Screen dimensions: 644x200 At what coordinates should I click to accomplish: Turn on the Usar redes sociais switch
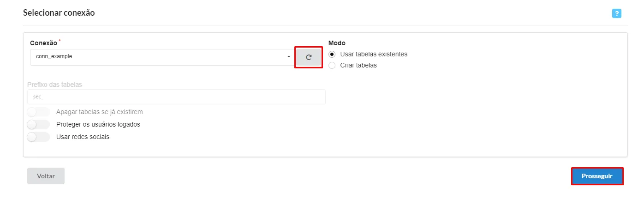[38, 137]
